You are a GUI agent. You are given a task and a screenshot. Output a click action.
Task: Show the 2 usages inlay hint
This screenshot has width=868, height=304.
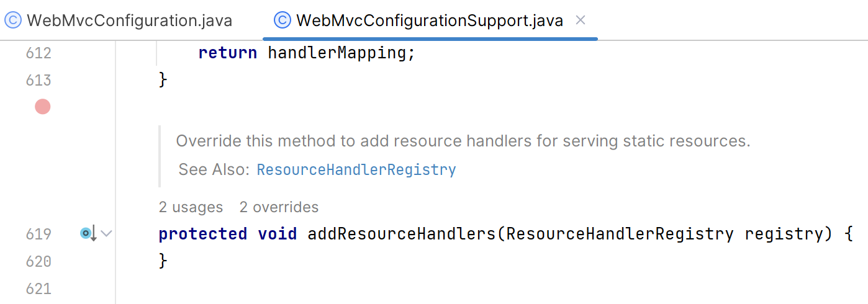coord(191,207)
